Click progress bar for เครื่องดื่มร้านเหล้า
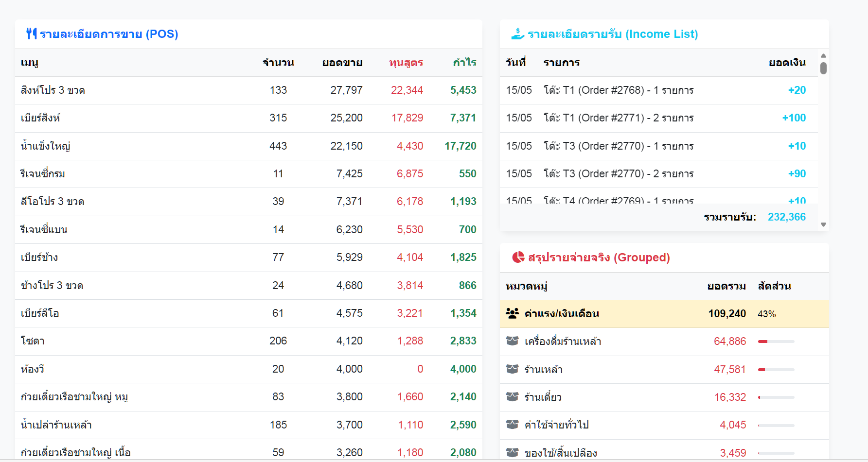The image size is (868, 462). (x=776, y=342)
